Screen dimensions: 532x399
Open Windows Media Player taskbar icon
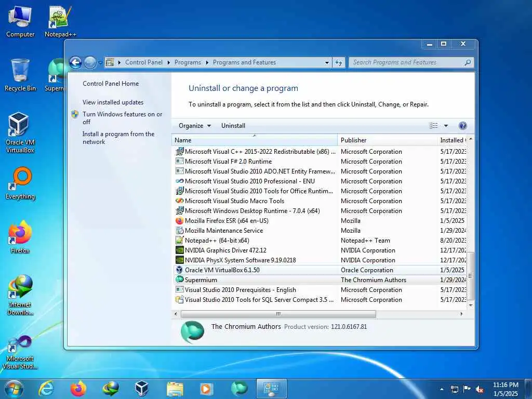(206, 389)
